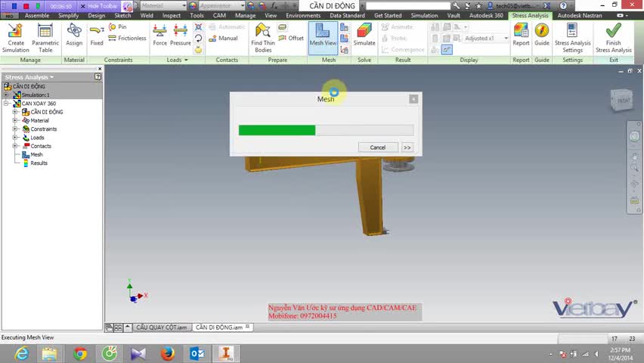Click the Automatic contacts tool

(227, 26)
